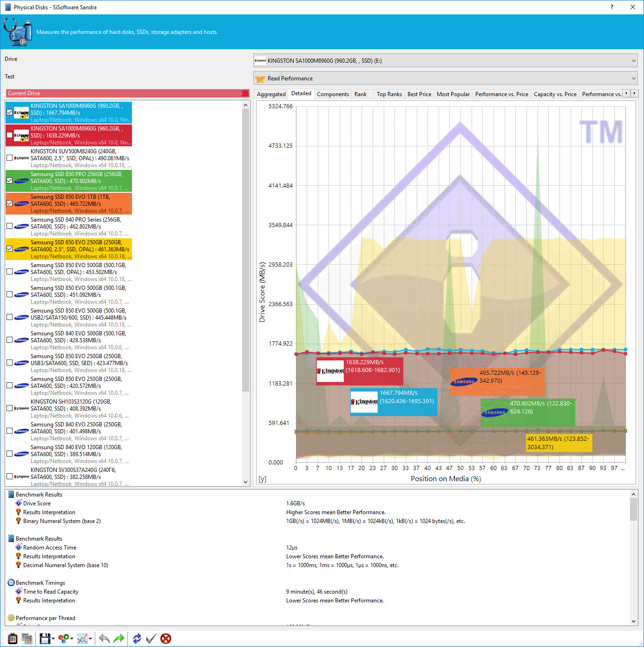The width and height of the screenshot is (644, 647).
Task: Click the Benchmark Timings clock icon
Action: [x=11, y=582]
